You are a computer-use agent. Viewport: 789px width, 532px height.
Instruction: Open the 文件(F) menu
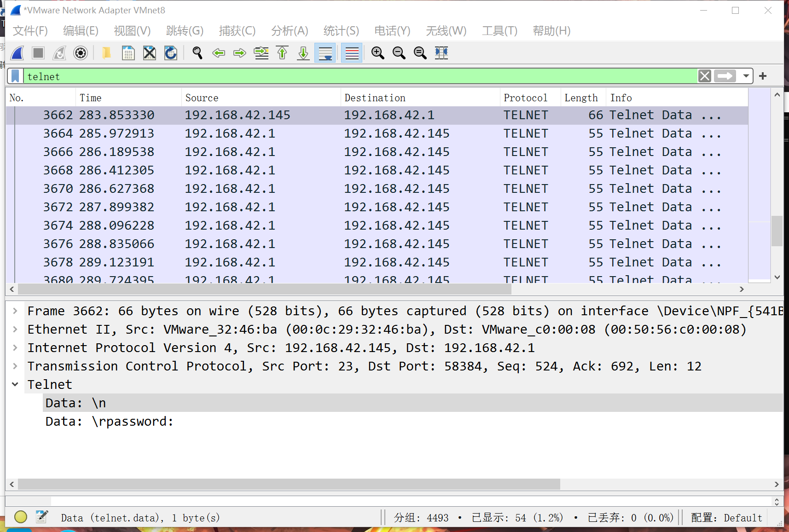30,31
